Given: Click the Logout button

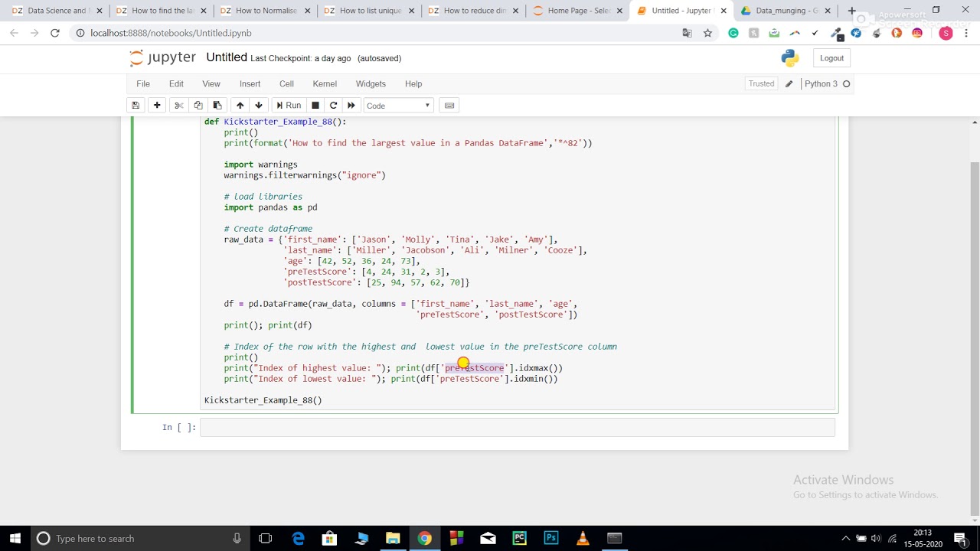Looking at the screenshot, I should pyautogui.click(x=831, y=58).
